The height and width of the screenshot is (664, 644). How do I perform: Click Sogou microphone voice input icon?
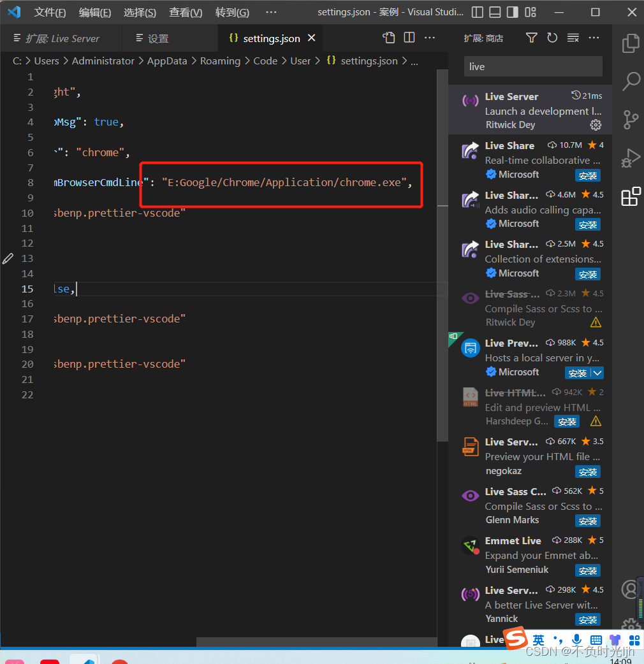[x=576, y=640]
